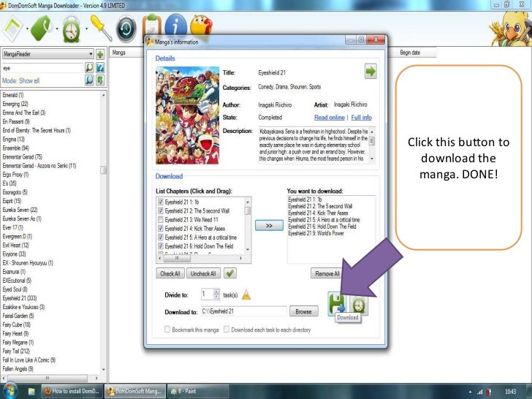Click the green checkmark confirm button

coord(230,273)
